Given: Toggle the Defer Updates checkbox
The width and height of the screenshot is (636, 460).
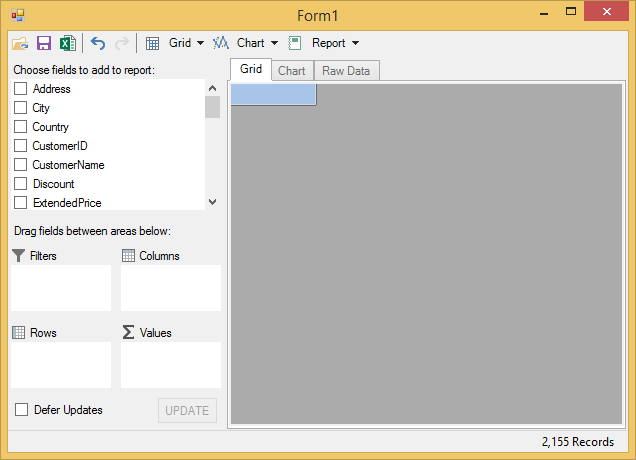Looking at the screenshot, I should pos(21,410).
